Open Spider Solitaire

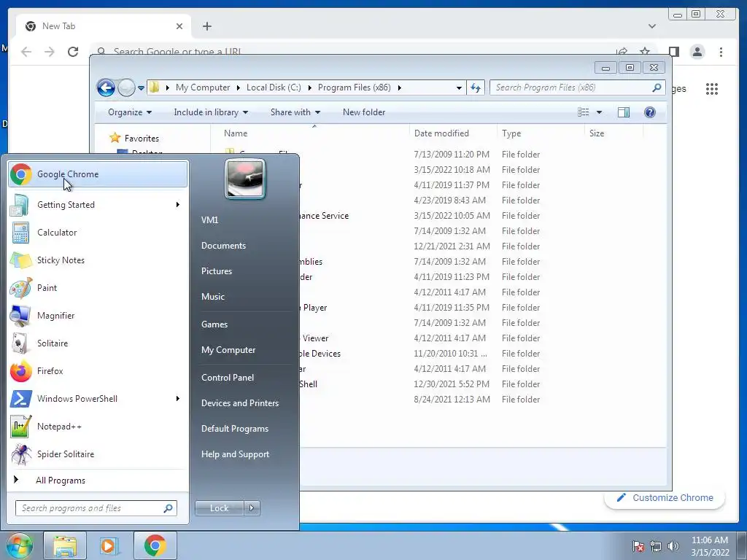coord(98,454)
